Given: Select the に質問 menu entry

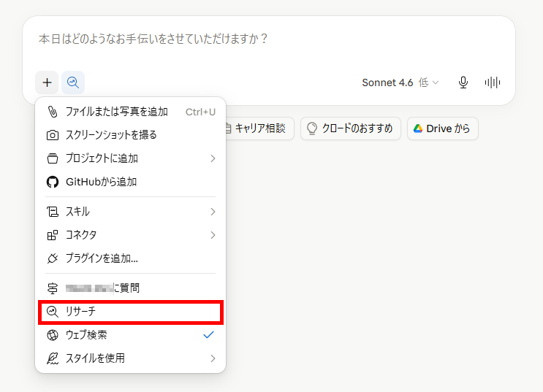Looking at the screenshot, I should (131, 288).
